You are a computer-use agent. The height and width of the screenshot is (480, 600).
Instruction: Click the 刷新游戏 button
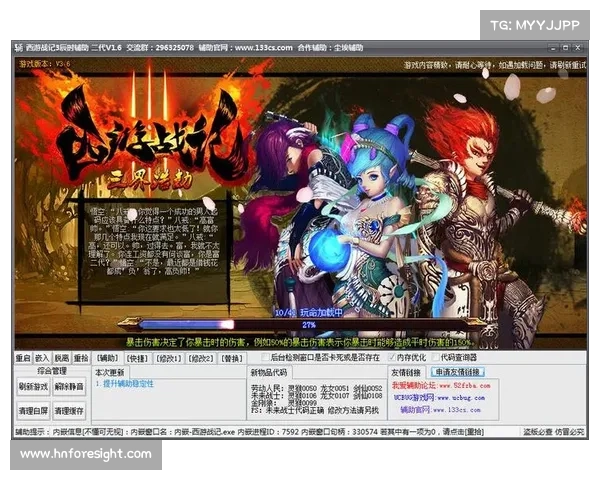click(x=33, y=387)
